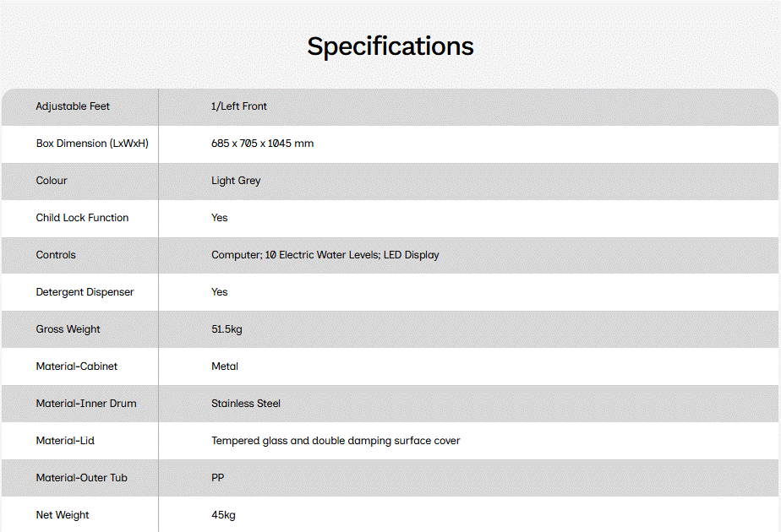Select the Adjustable Feet label
This screenshot has height=532, width=781.
point(73,106)
